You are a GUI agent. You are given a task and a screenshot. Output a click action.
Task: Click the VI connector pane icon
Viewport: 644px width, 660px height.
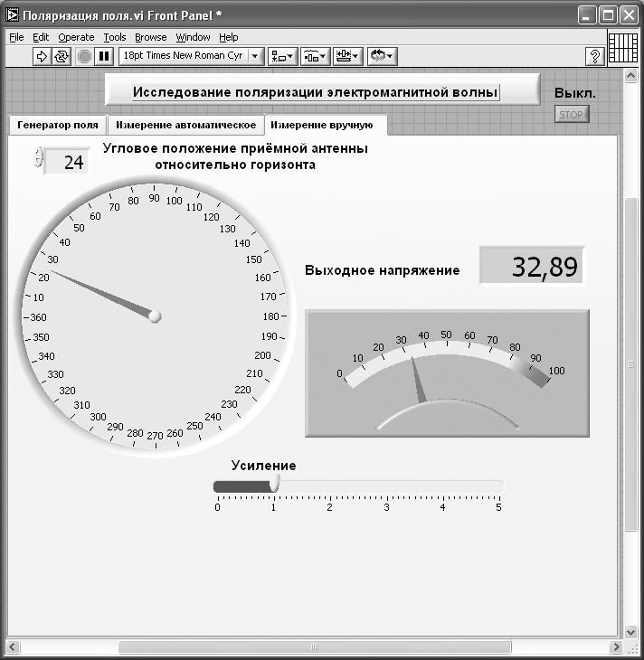coord(623,48)
